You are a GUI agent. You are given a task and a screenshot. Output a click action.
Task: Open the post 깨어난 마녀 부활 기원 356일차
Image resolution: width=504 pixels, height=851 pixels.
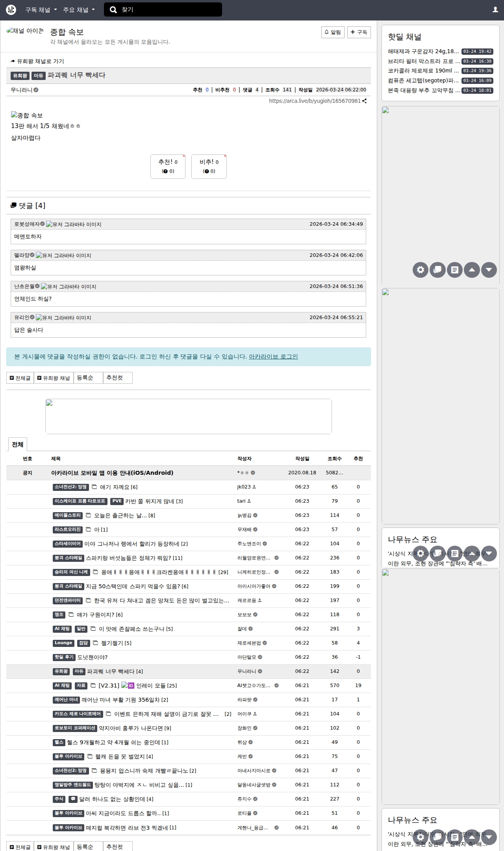point(125,700)
